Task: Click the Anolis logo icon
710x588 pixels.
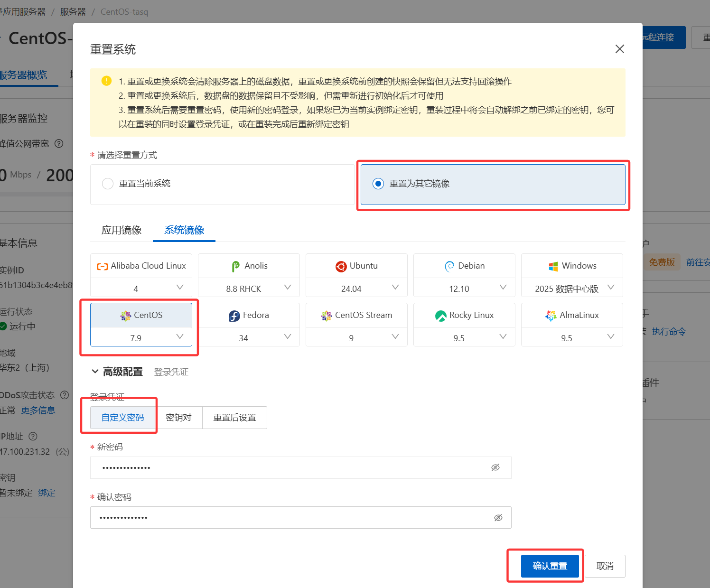Action: (x=236, y=266)
